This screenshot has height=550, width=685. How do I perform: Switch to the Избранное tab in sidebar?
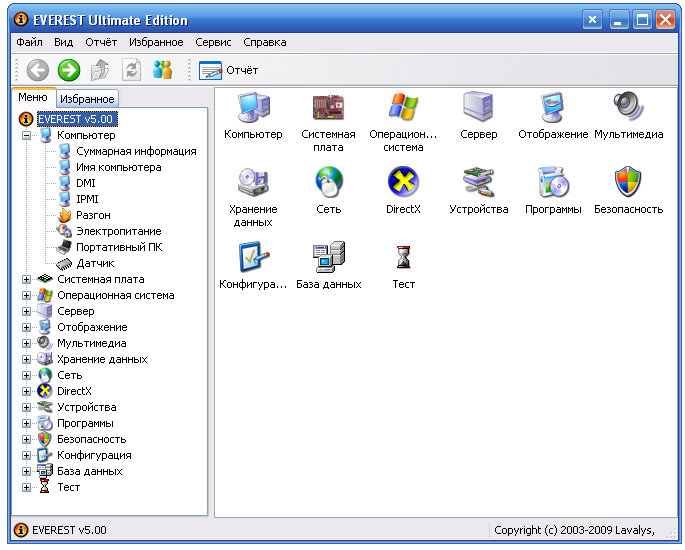click(x=87, y=99)
